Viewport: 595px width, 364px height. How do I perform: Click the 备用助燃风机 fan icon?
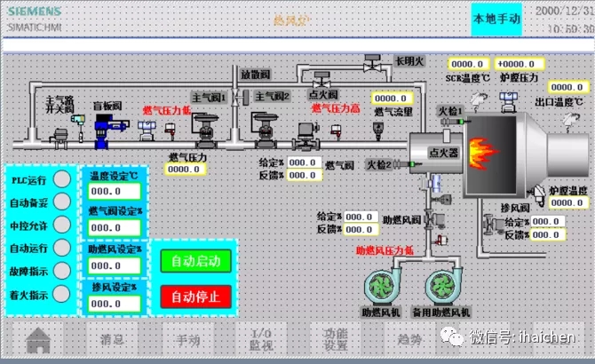(x=442, y=285)
